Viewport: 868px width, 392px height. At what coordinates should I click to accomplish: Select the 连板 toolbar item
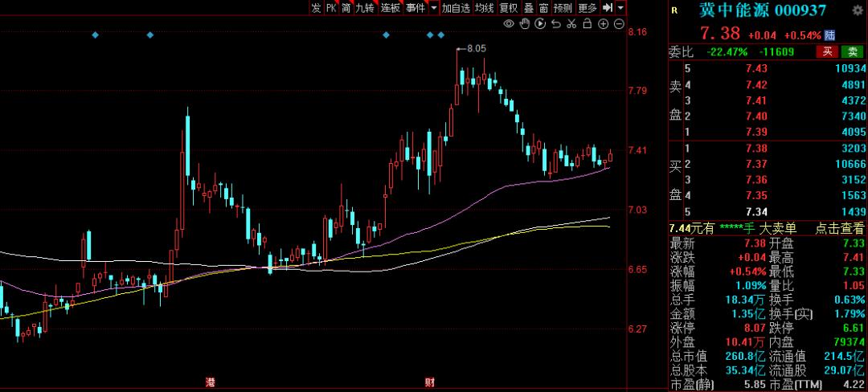coord(391,7)
